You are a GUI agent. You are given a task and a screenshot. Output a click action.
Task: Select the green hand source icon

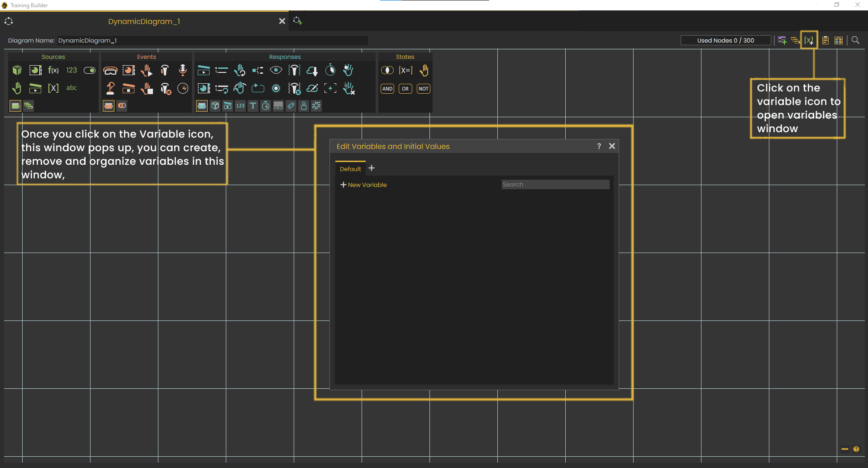[17, 88]
